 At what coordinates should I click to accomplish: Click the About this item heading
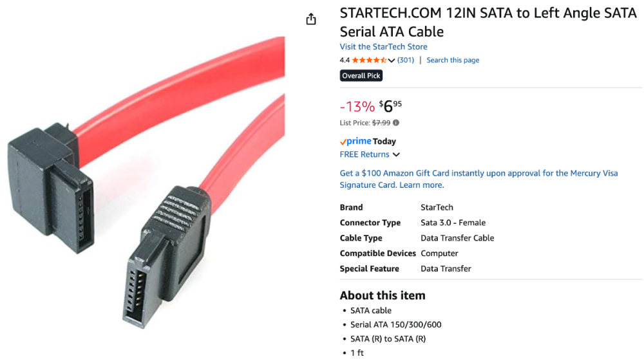pos(383,296)
